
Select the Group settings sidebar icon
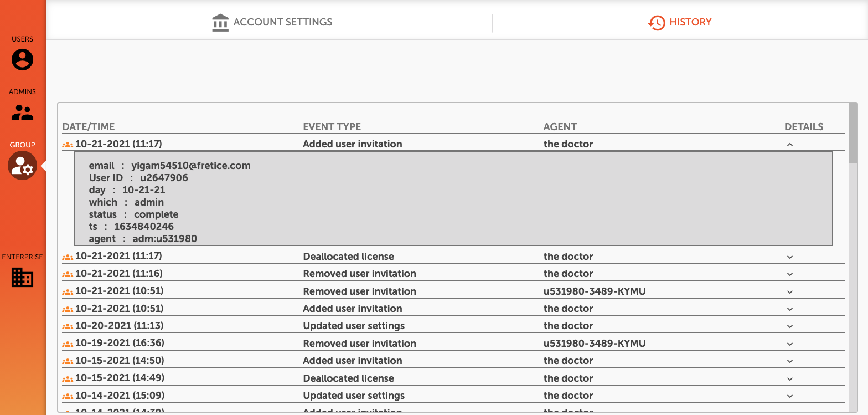tap(22, 166)
